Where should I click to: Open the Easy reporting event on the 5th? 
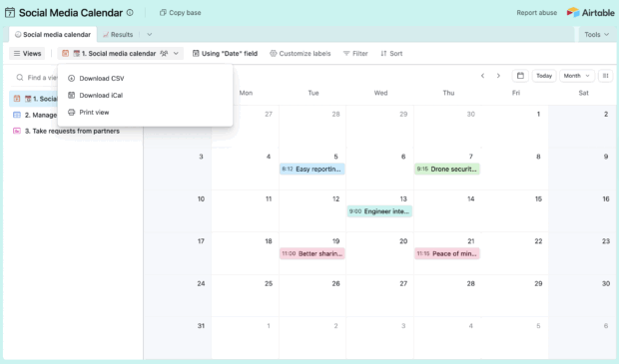[x=312, y=169]
